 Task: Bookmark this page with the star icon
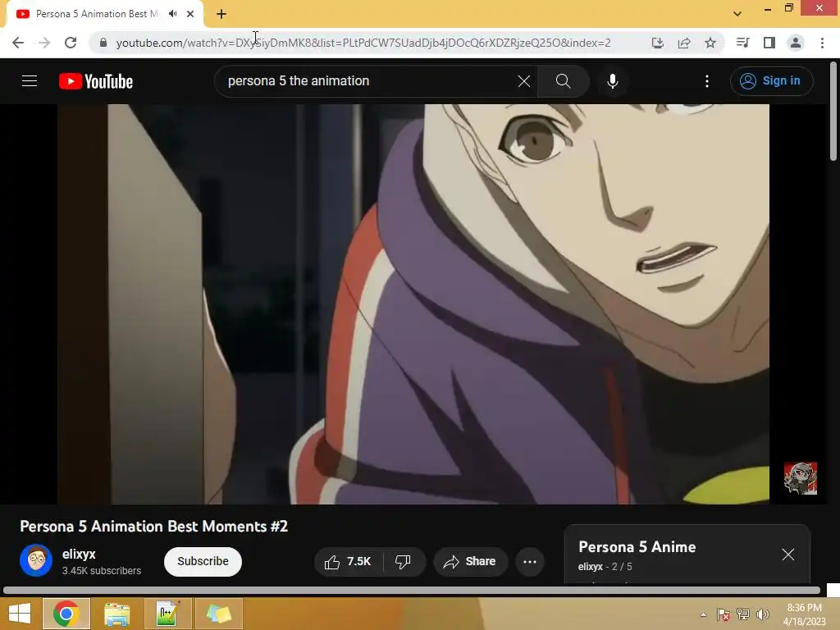[710, 43]
